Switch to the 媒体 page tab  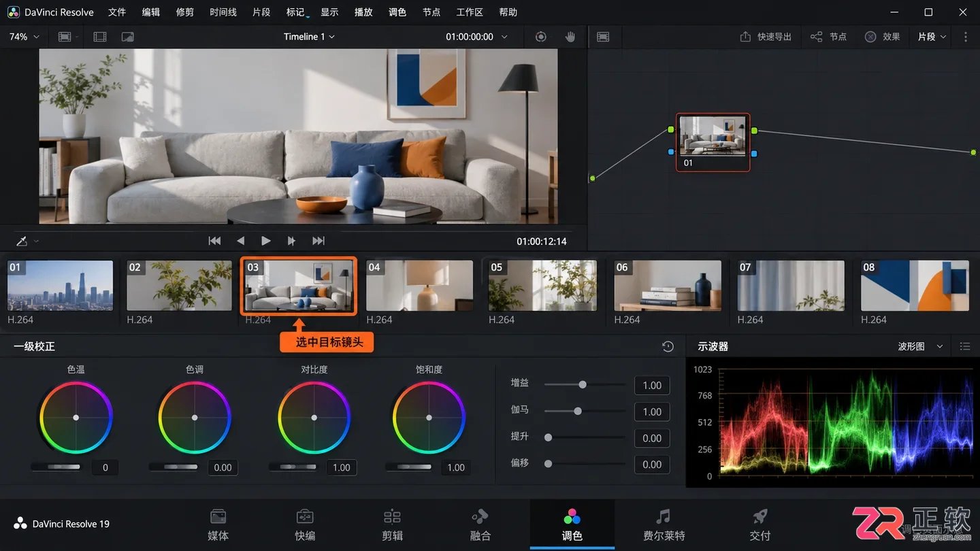[218, 525]
